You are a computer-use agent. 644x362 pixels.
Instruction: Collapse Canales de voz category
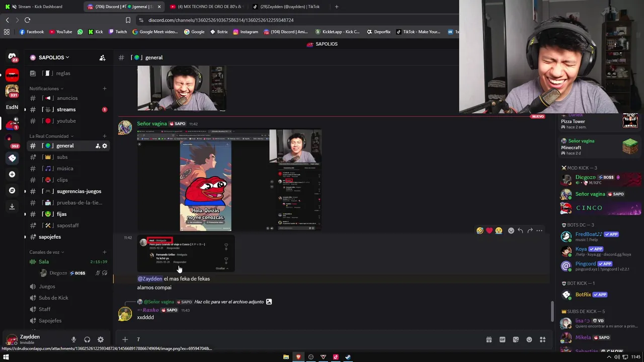[47, 252]
